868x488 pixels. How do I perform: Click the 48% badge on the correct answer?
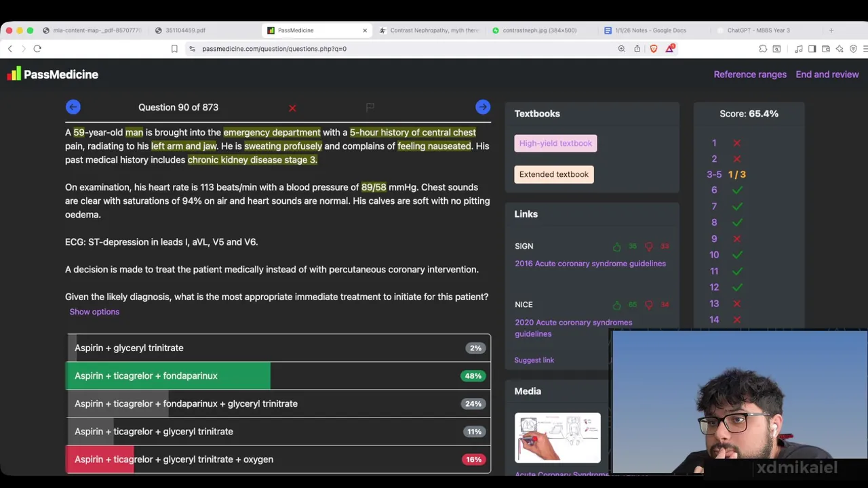tap(473, 376)
